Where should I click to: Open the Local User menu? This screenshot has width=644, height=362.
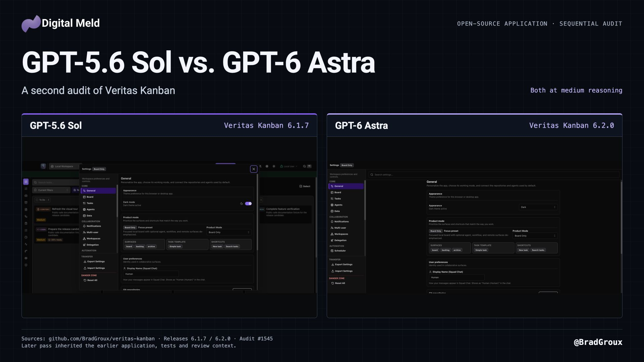point(289,166)
